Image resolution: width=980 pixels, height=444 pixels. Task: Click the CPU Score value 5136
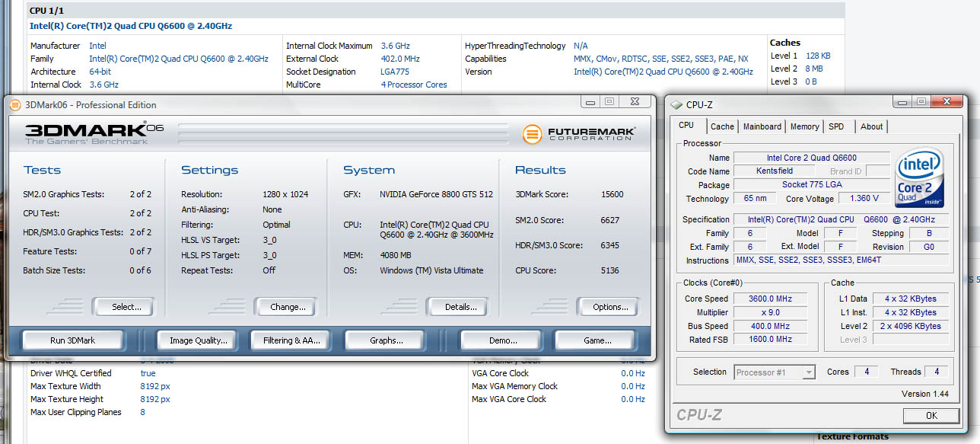coord(609,270)
